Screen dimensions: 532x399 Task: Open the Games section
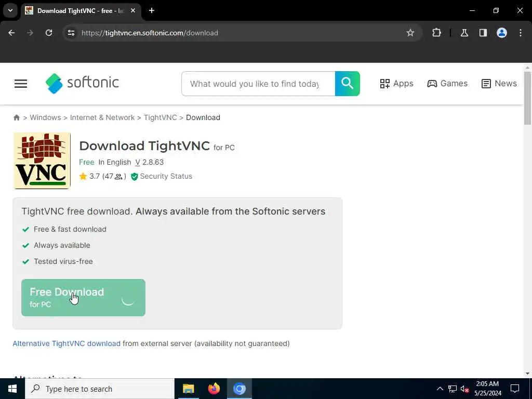pos(447,84)
